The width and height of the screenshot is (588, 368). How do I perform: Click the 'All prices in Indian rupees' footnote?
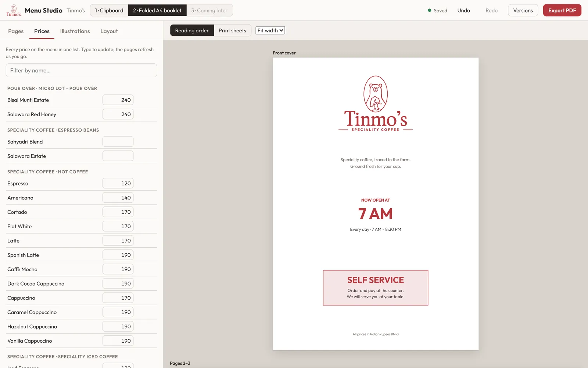[x=376, y=334]
